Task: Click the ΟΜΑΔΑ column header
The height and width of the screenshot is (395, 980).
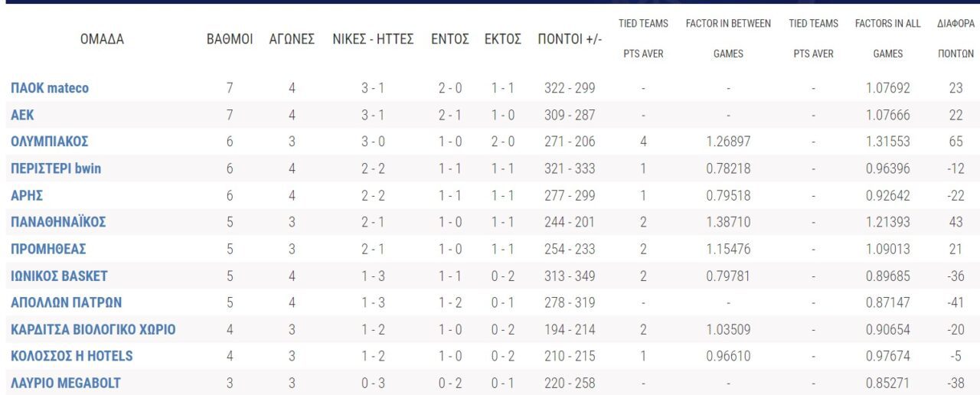Action: pos(102,39)
